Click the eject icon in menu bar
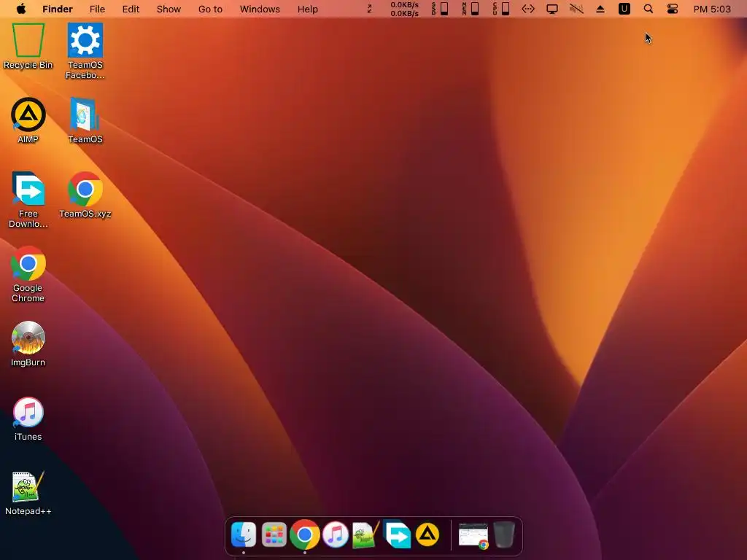Viewport: 747px width, 560px height. tap(600, 9)
